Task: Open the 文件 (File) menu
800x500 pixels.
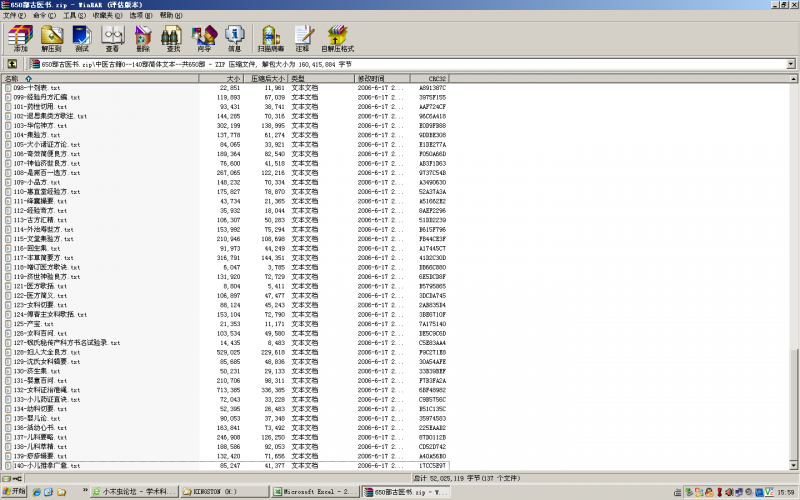Action: (14, 15)
